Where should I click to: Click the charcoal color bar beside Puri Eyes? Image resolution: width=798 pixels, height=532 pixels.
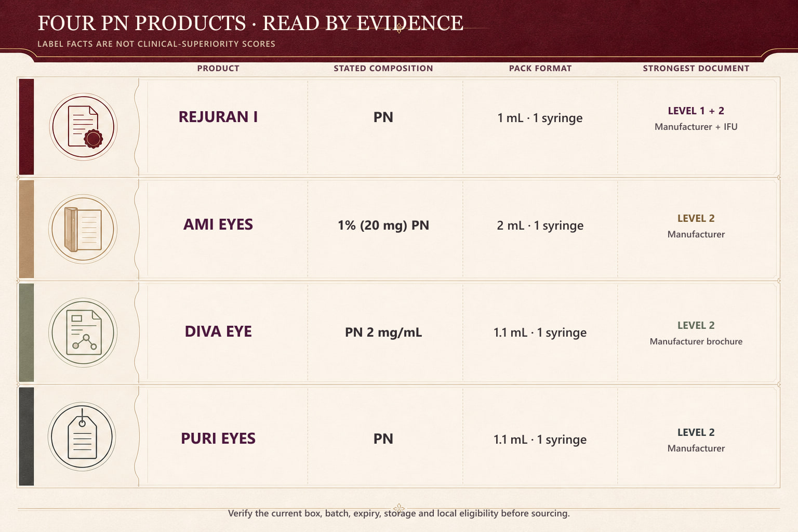click(x=26, y=436)
